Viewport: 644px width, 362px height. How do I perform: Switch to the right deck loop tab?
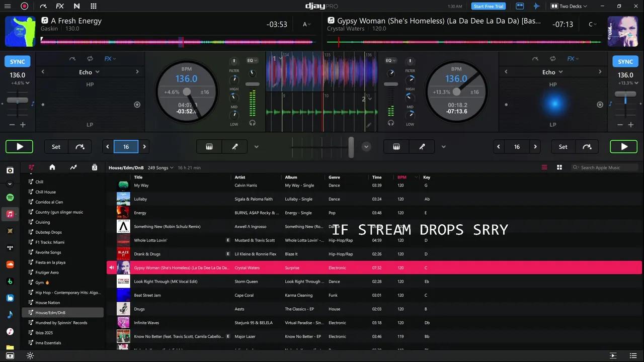tap(553, 59)
